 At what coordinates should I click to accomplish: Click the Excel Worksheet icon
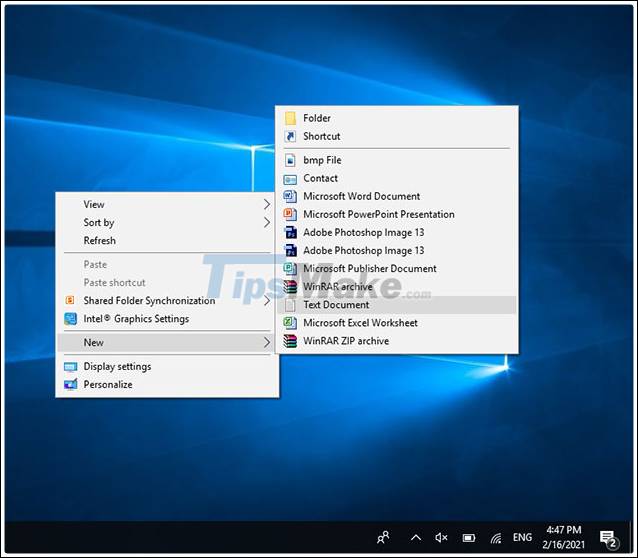[290, 323]
